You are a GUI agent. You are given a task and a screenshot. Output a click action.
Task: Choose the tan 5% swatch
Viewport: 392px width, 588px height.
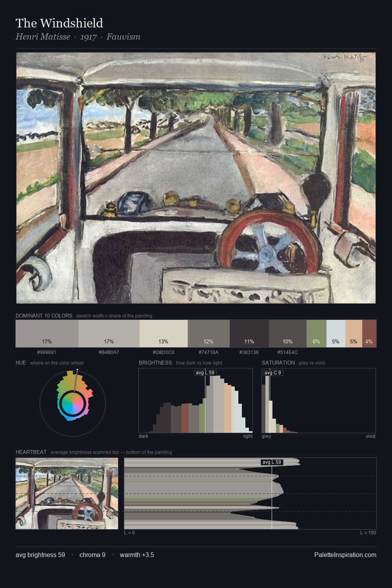pos(354,334)
